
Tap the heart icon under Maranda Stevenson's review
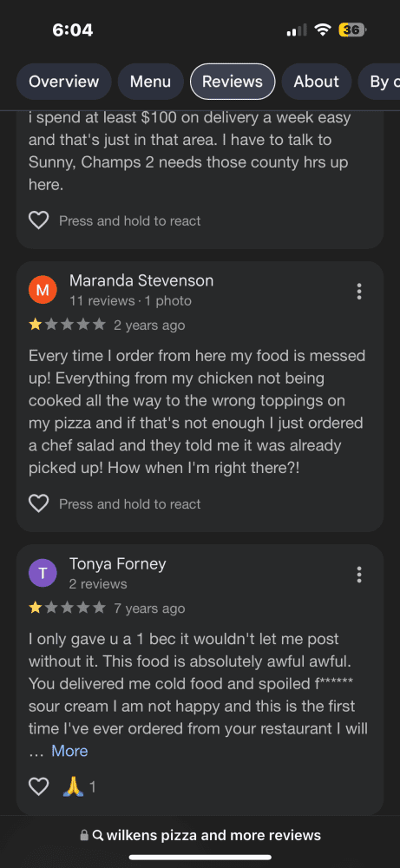(39, 503)
